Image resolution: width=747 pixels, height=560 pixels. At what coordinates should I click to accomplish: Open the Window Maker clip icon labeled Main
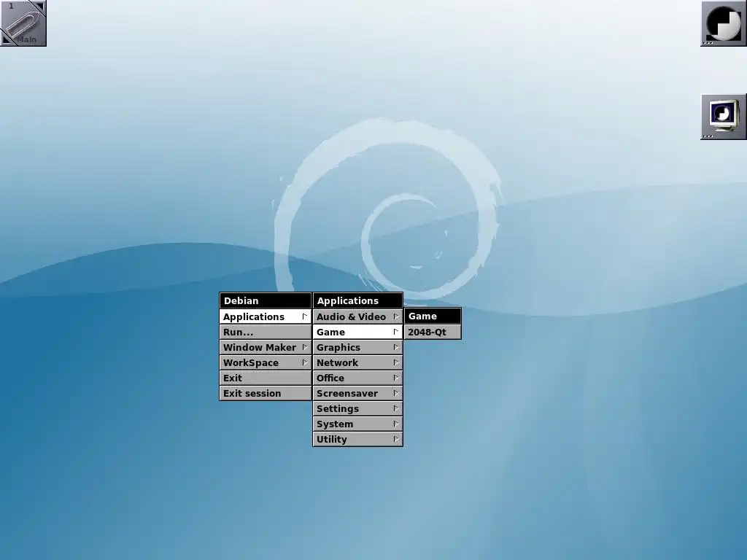(x=23, y=23)
